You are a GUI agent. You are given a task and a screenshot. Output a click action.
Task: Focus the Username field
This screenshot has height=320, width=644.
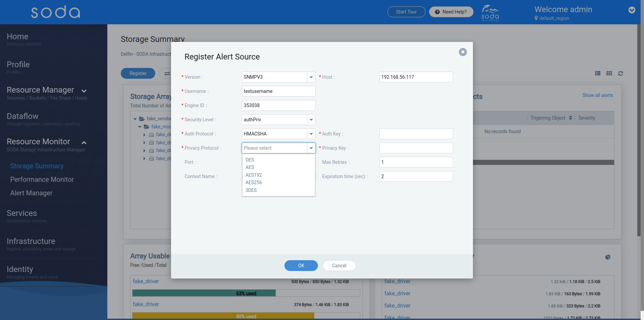[279, 91]
